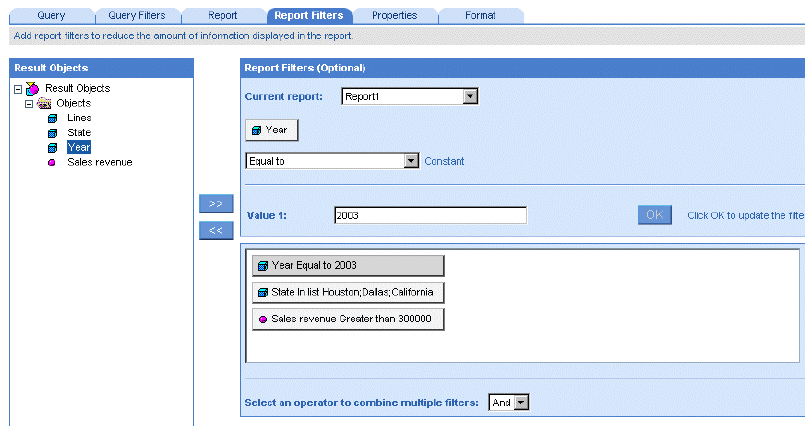
Task: Click the OK button to update filter
Action: pyautogui.click(x=655, y=215)
